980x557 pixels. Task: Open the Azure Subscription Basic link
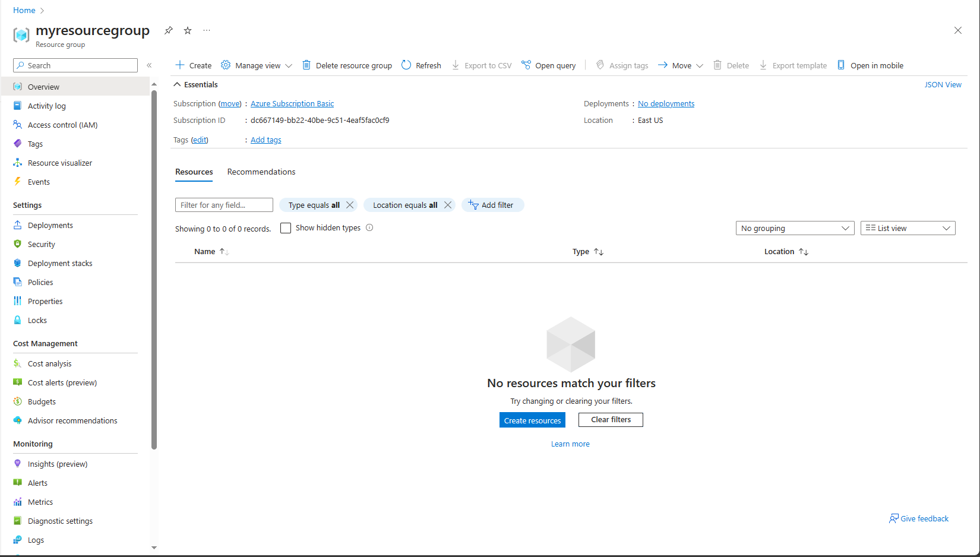coord(292,103)
